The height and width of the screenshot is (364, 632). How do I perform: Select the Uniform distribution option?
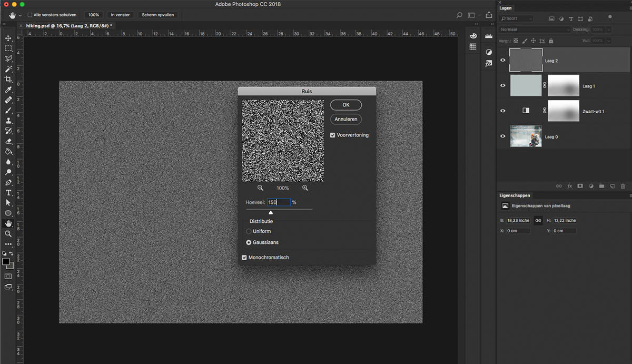pyautogui.click(x=249, y=231)
